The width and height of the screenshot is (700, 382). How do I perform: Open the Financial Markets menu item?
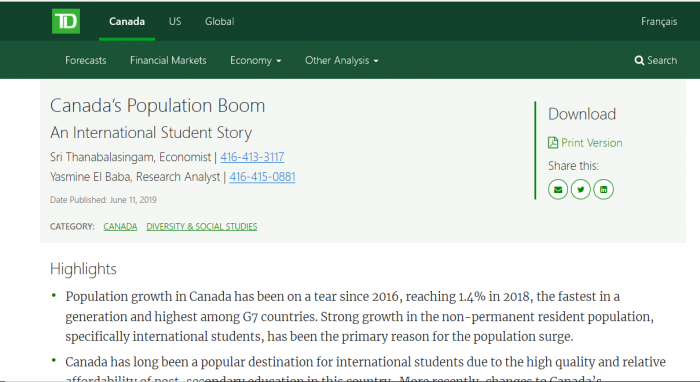pos(168,60)
